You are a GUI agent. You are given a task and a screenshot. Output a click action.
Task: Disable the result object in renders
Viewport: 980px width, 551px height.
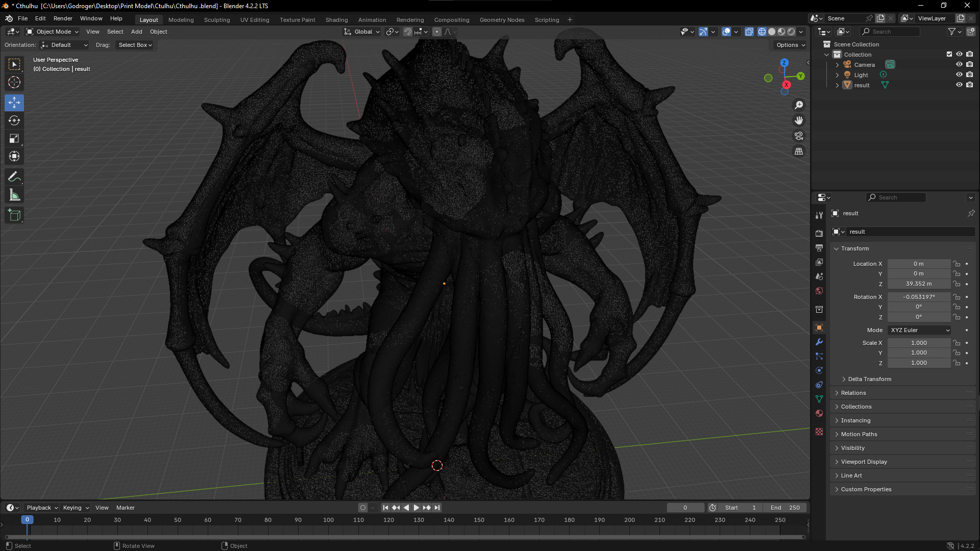point(970,85)
